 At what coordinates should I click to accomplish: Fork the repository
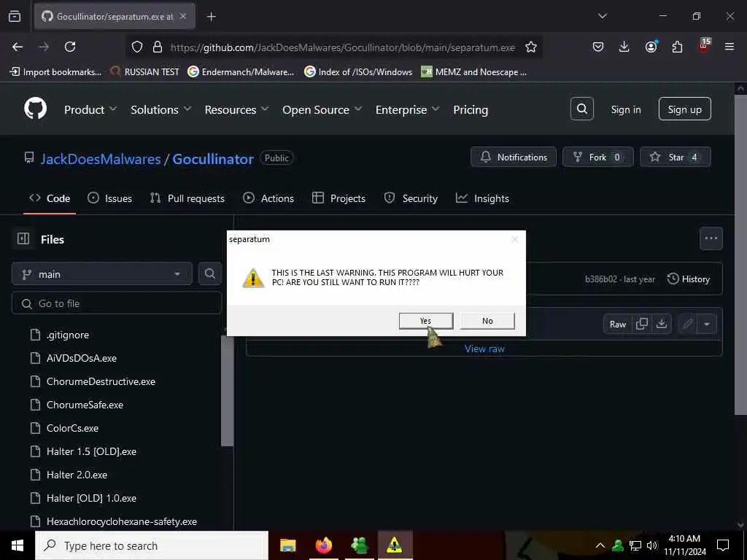tap(598, 157)
